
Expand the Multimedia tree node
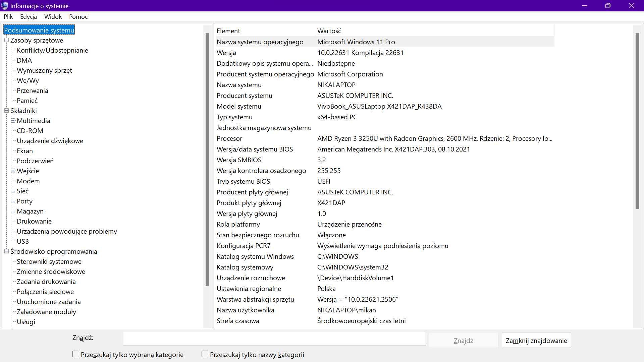[x=13, y=121]
